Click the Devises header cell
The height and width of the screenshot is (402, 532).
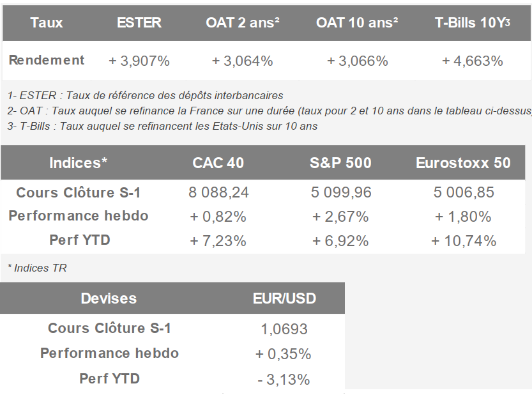(x=109, y=298)
